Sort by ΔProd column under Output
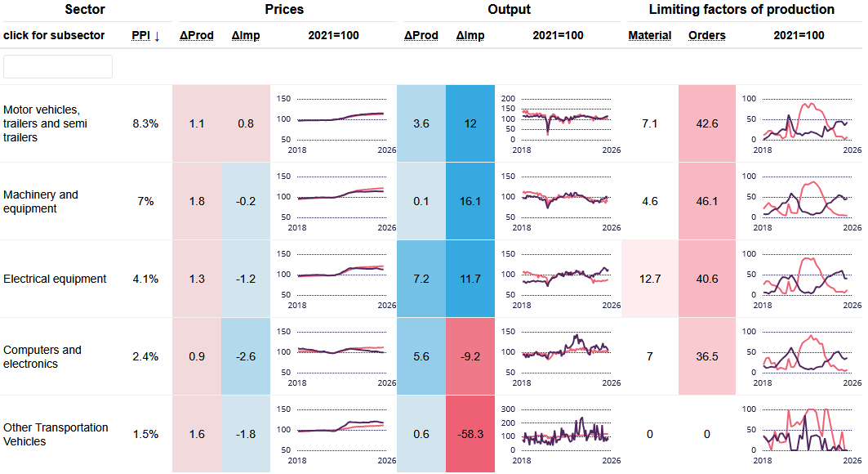868x474 pixels. pyautogui.click(x=421, y=36)
